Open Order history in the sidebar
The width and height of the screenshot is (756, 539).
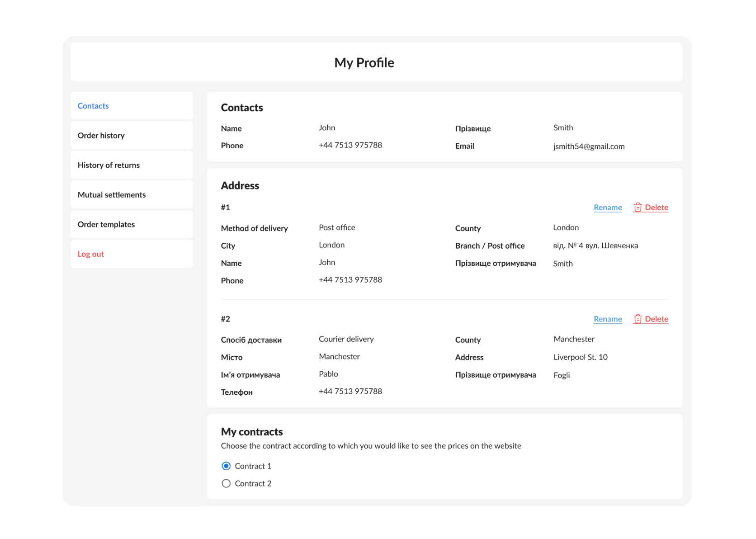[x=132, y=135]
